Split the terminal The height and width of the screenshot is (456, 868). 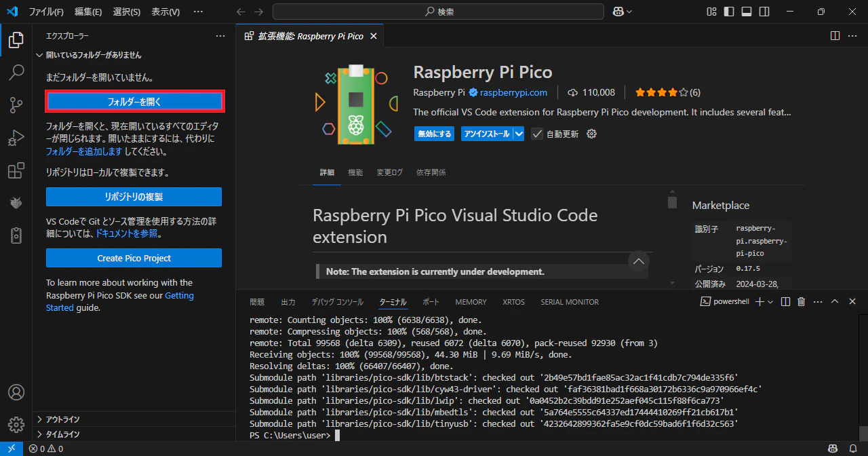point(785,301)
